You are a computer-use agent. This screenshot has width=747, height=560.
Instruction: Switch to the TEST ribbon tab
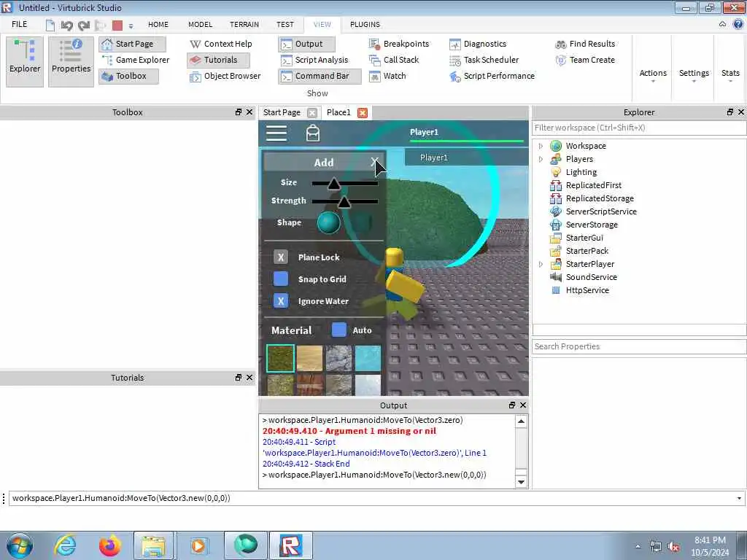coord(285,24)
